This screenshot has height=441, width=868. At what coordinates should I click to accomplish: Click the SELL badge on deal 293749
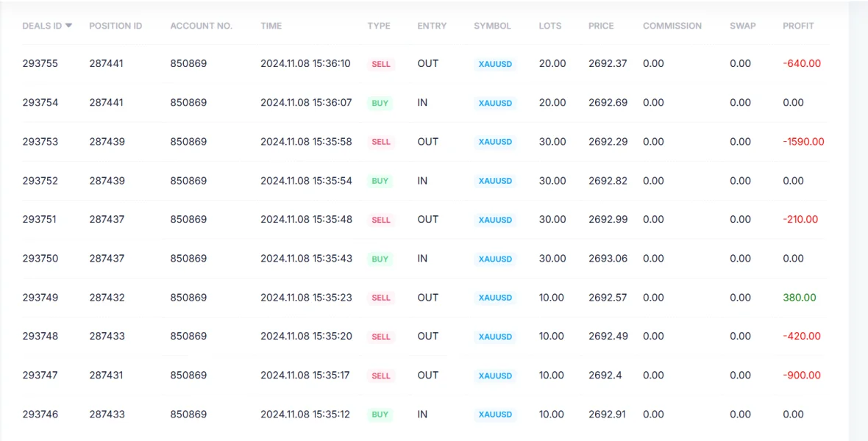(381, 298)
